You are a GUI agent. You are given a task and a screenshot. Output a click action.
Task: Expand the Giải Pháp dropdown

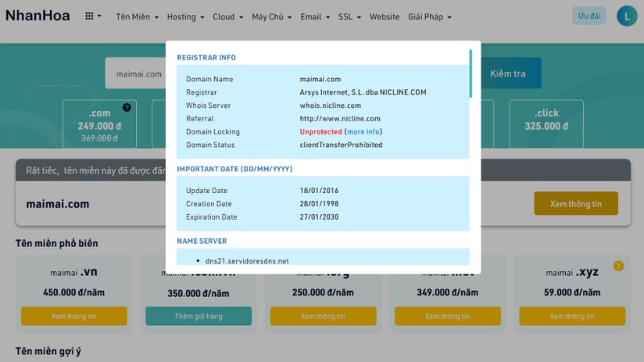tap(430, 17)
